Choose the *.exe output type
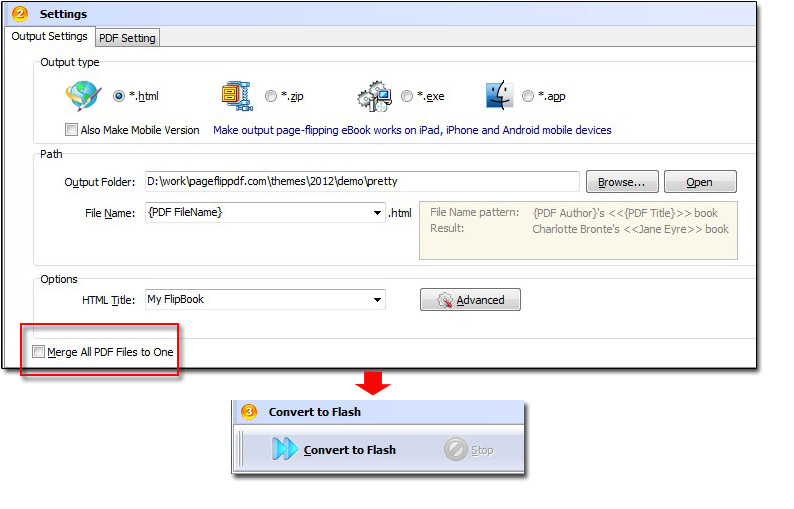Image resolution: width=794 pixels, height=509 pixels. (407, 96)
